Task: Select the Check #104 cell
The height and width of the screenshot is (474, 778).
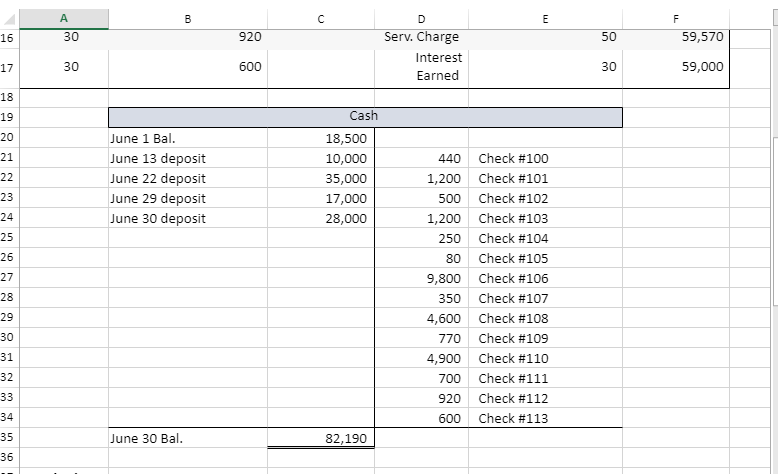Action: coord(545,238)
